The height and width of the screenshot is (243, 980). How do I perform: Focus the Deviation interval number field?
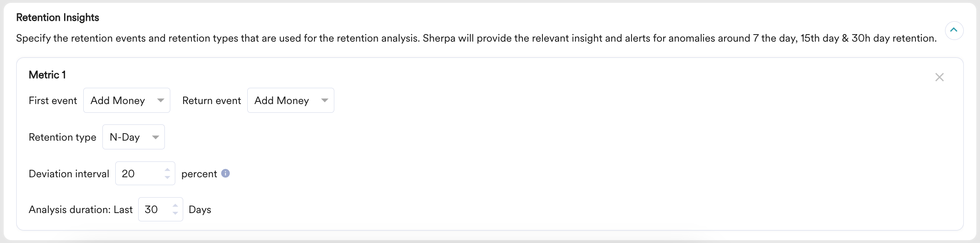click(139, 174)
